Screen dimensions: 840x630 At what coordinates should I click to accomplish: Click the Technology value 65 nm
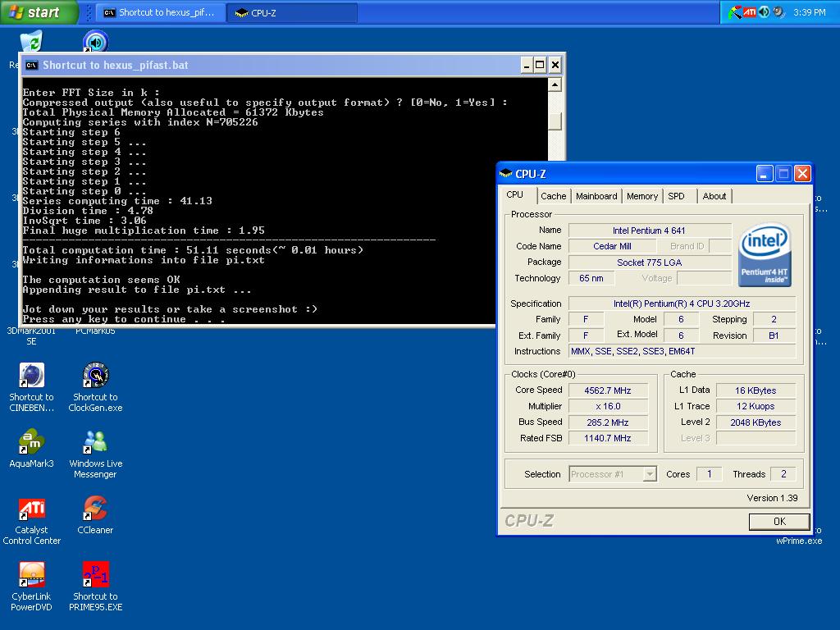pos(591,278)
